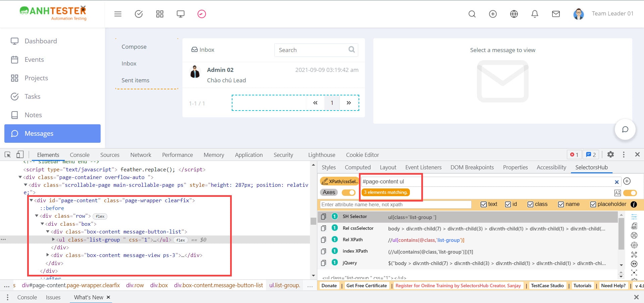Expand the ul class list-group node
The image size is (644, 303).
[53, 240]
